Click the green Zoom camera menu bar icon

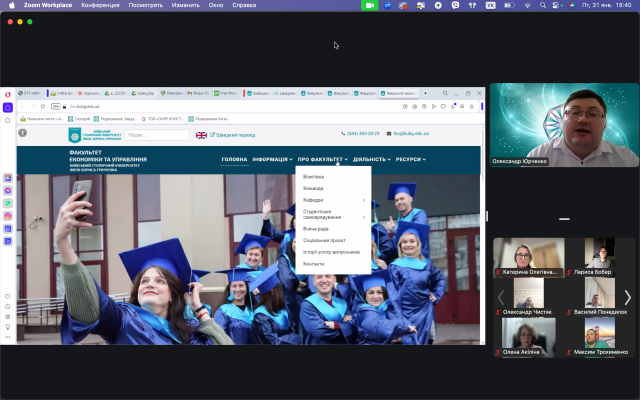tap(370, 5)
